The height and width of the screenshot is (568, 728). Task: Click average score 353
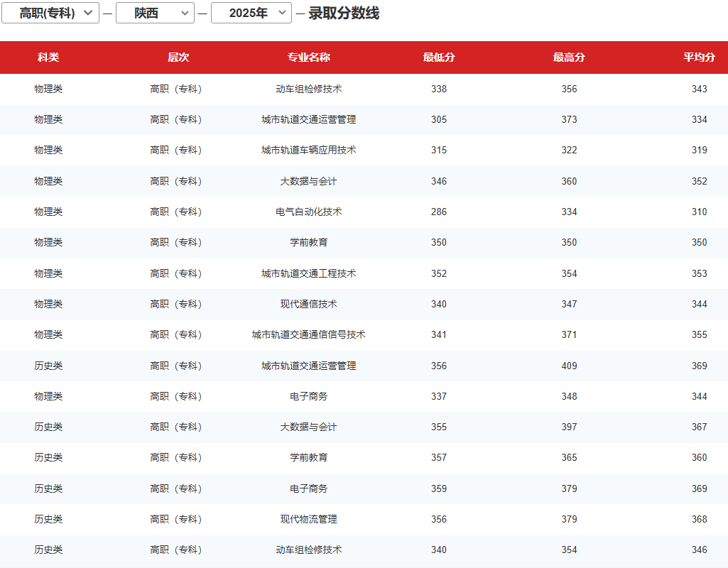point(699,274)
